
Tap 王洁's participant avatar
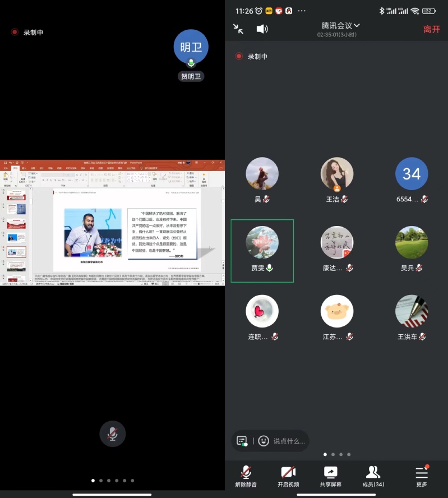click(x=337, y=174)
